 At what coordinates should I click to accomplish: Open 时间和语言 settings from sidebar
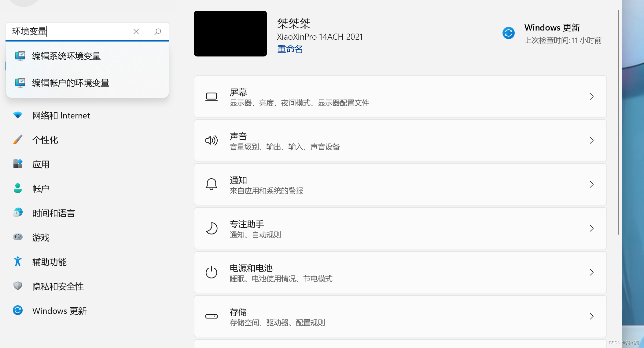[x=53, y=213]
